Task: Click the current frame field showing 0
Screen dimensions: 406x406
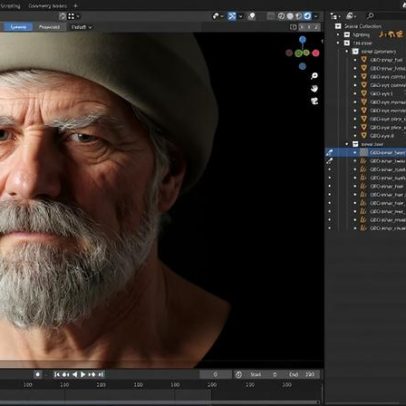Action: point(215,375)
